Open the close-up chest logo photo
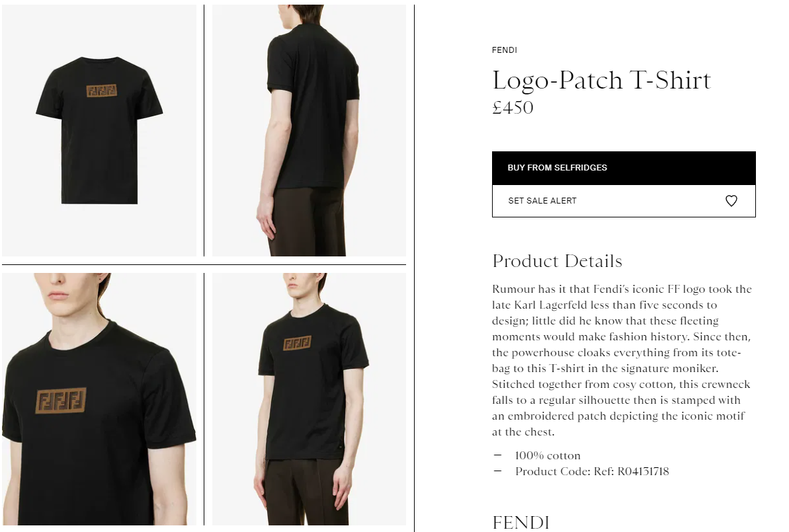 tap(99, 399)
